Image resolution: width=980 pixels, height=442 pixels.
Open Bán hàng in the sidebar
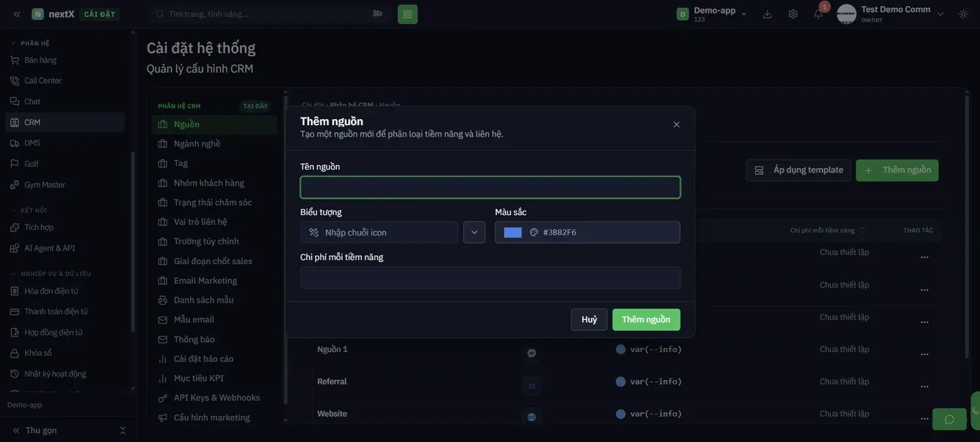coord(65,60)
